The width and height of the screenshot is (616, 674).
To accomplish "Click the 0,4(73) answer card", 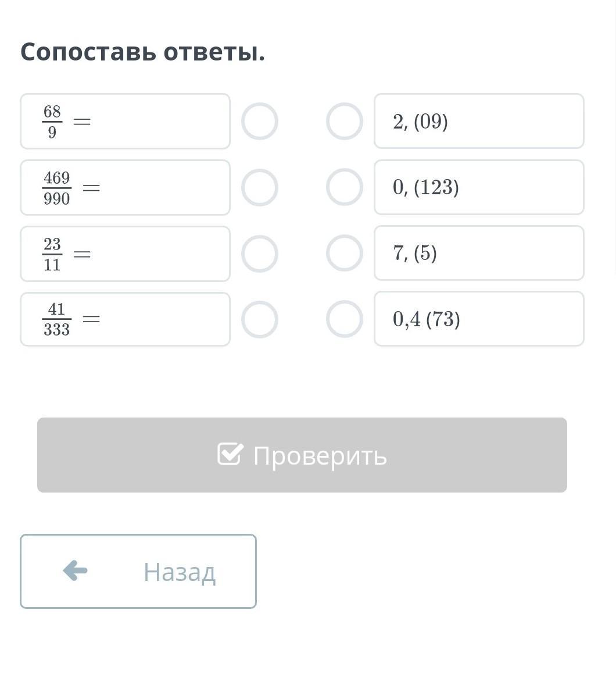I will (x=479, y=319).
